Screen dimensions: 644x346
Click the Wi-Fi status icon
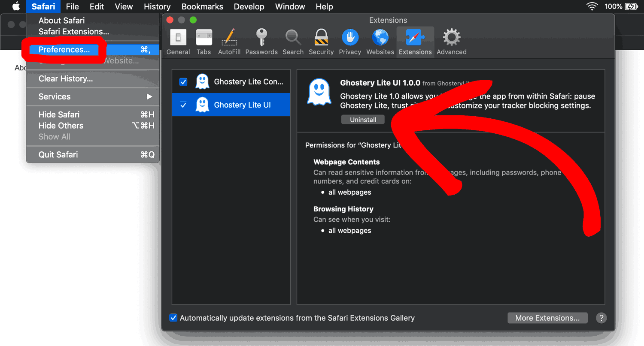[592, 6]
